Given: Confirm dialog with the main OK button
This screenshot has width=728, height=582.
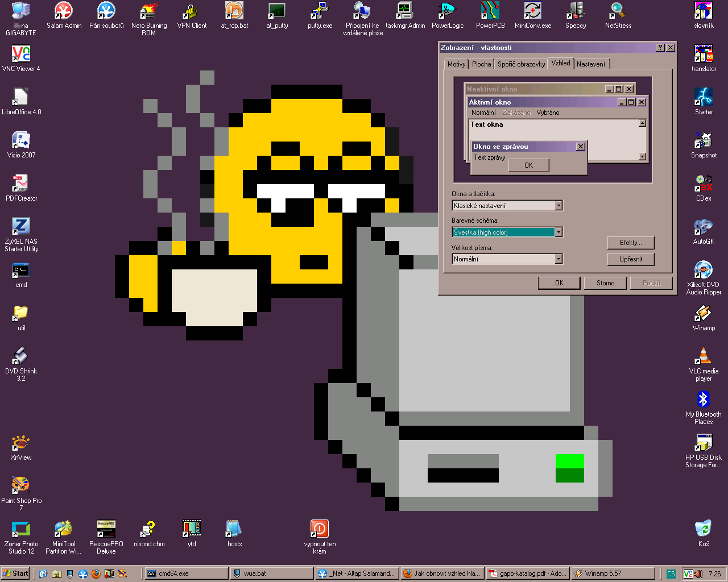Looking at the screenshot, I should coord(559,283).
